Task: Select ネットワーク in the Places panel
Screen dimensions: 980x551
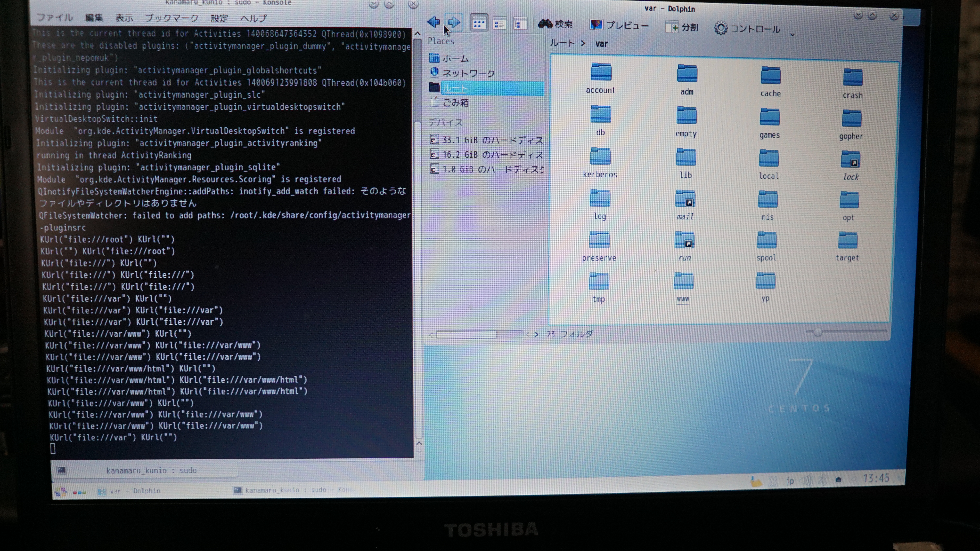Action: click(x=462, y=73)
